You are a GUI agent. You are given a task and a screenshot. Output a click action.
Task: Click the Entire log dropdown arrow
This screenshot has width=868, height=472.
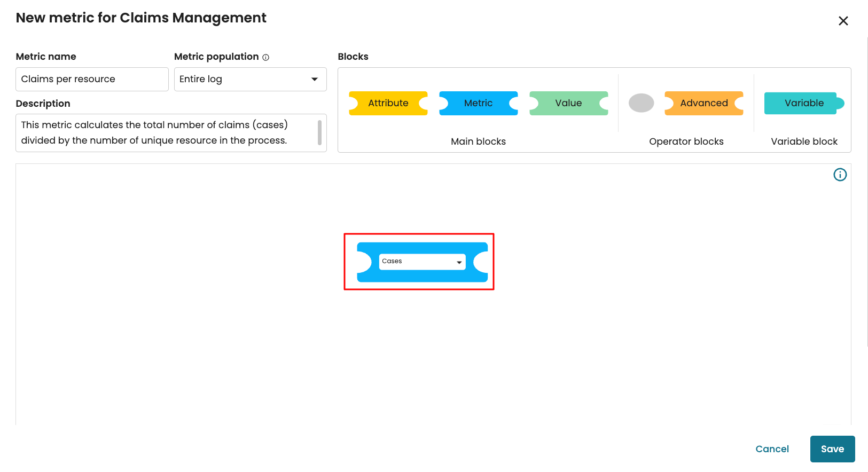pos(315,79)
